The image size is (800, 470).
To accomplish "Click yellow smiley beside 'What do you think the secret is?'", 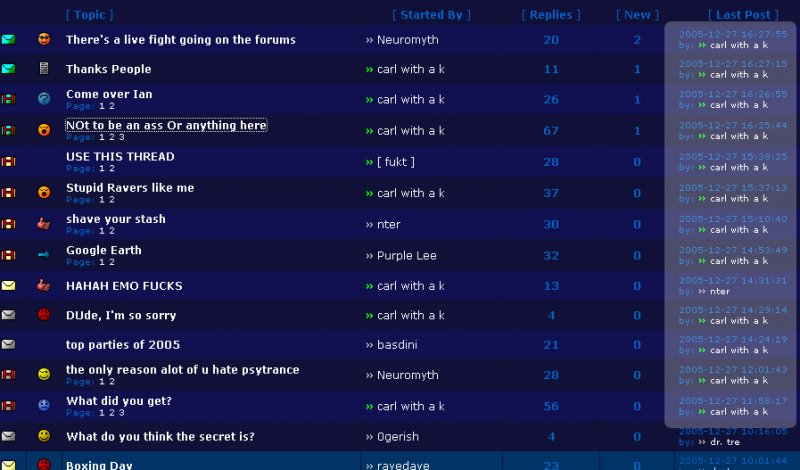I will pyautogui.click(x=44, y=435).
